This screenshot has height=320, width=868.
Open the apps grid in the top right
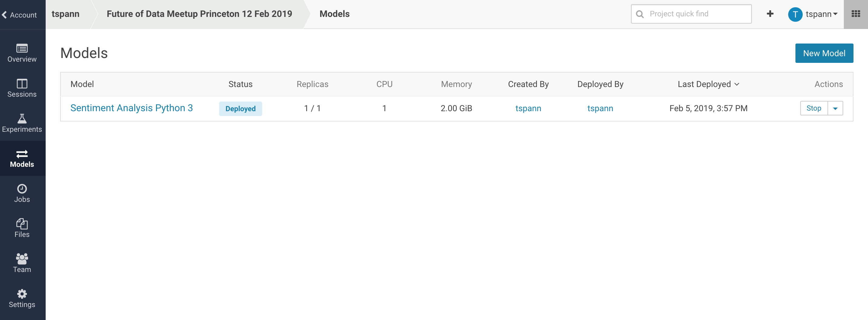[856, 14]
